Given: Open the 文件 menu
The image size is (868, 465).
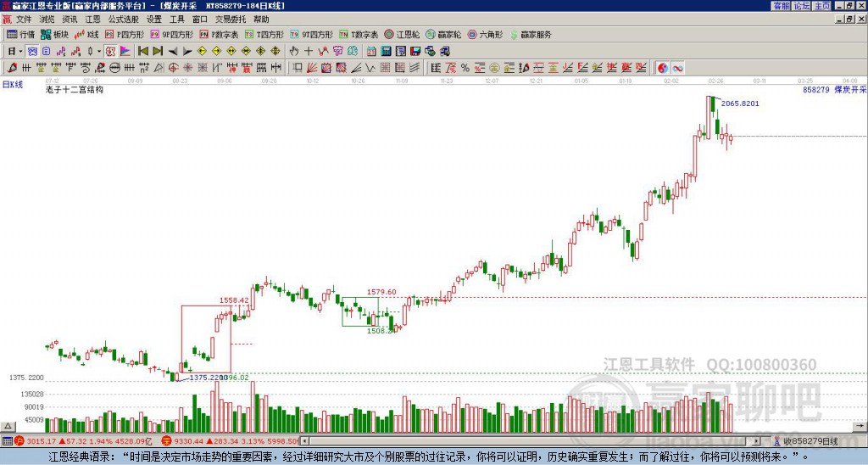Looking at the screenshot, I should [23, 20].
